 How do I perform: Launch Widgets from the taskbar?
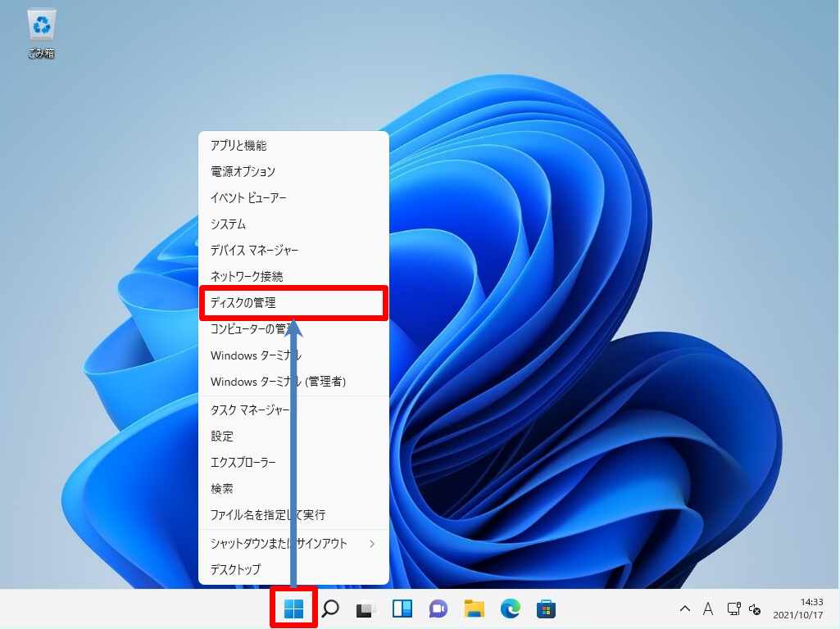[401, 609]
